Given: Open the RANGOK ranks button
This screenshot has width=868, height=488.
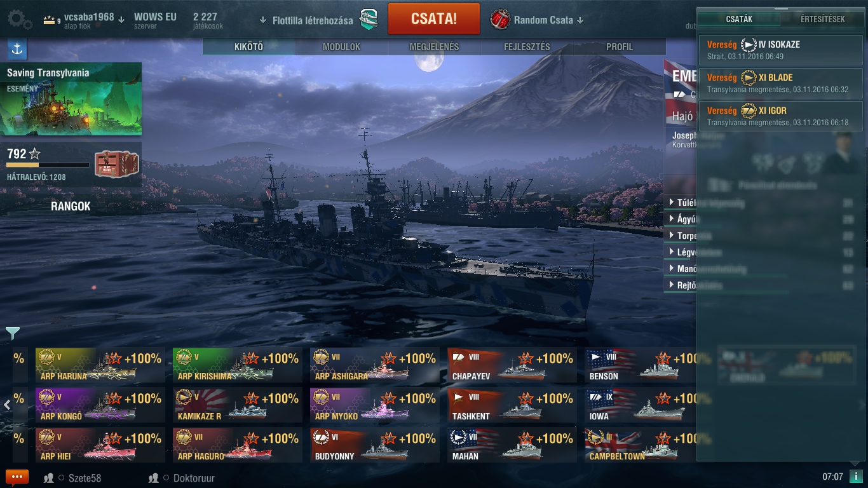Looking at the screenshot, I should pyautogui.click(x=71, y=207).
